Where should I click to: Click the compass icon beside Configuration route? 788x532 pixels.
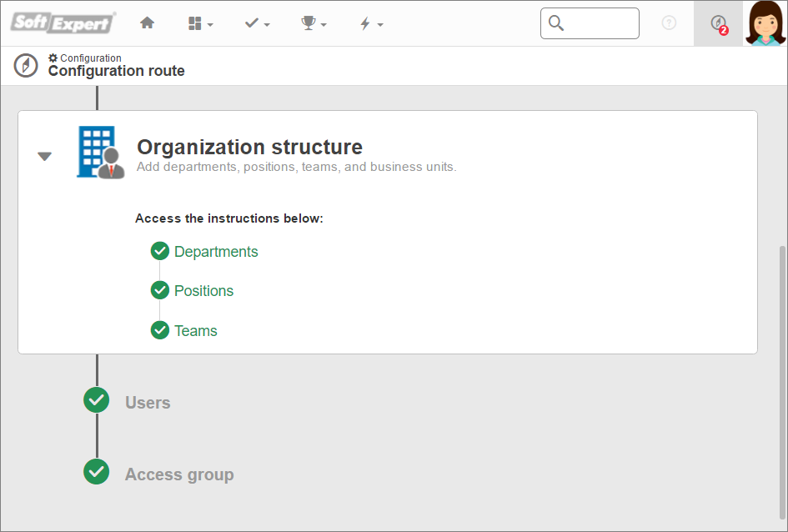point(26,65)
